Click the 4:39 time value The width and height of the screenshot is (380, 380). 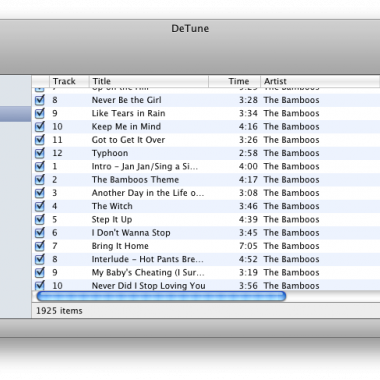[x=248, y=219]
